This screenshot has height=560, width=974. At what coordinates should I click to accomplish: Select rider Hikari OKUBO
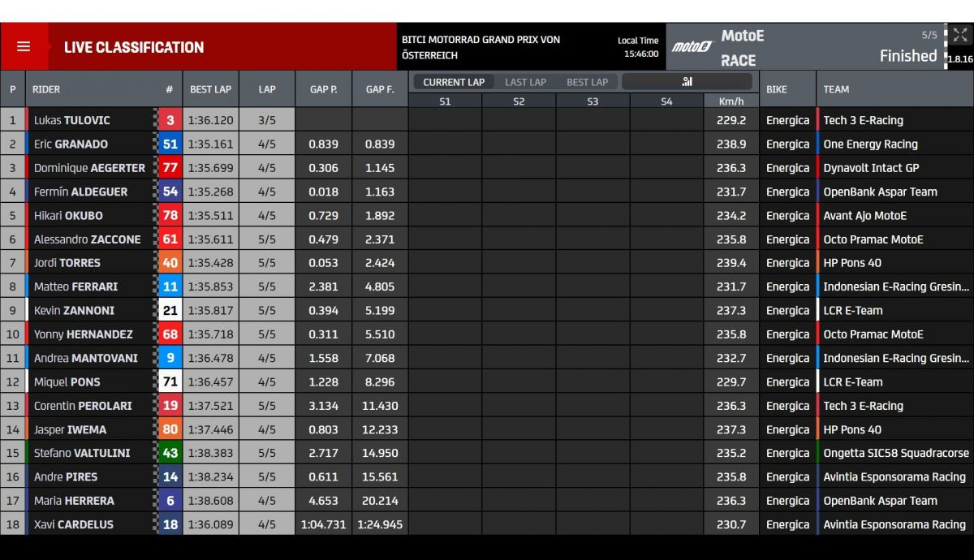click(x=68, y=215)
